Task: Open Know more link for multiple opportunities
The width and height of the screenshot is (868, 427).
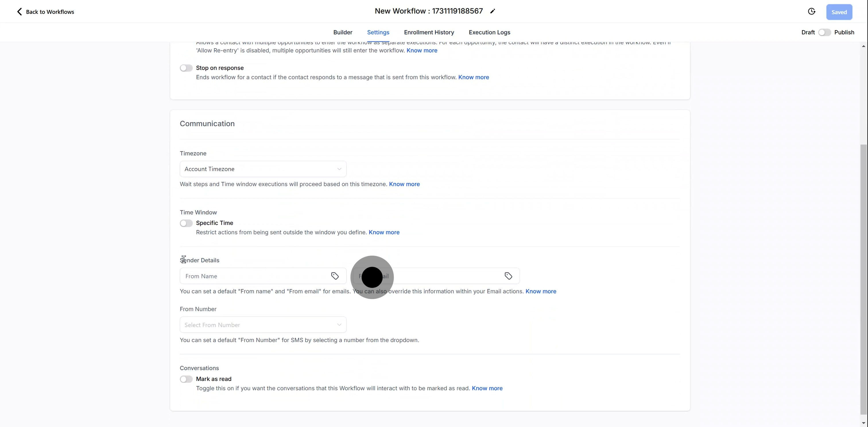Action: [422, 51]
